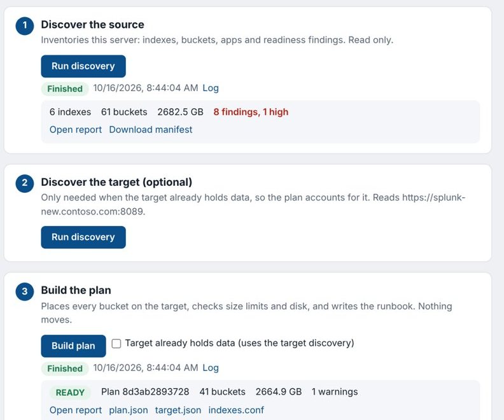The image size is (504, 420).
Task: Download manifest from source discovery
Action: coord(150,130)
